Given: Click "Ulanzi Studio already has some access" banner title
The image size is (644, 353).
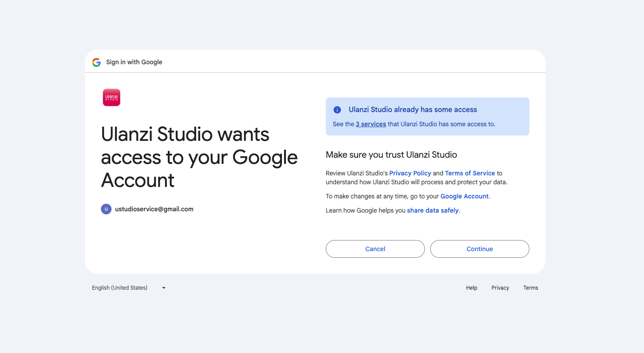Looking at the screenshot, I should (x=413, y=110).
